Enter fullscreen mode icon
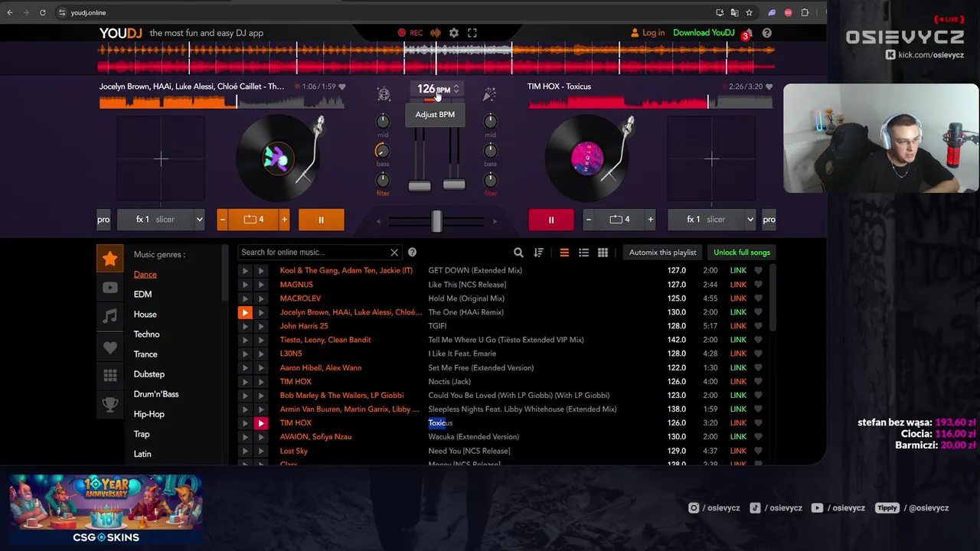980x551 pixels. [x=472, y=33]
